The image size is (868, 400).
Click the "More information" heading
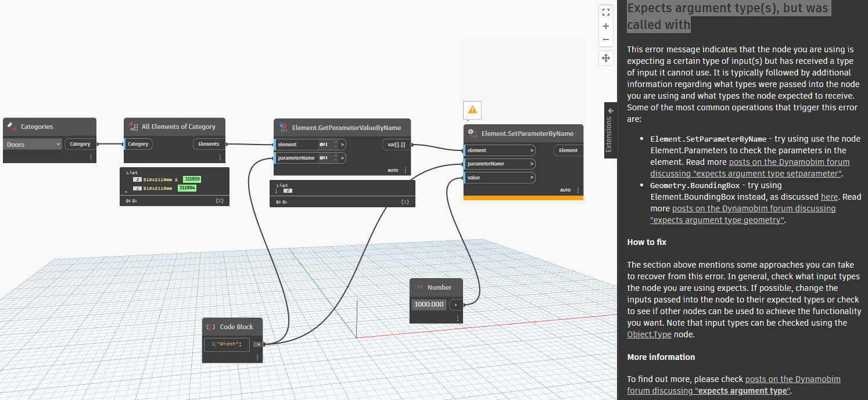click(x=661, y=357)
